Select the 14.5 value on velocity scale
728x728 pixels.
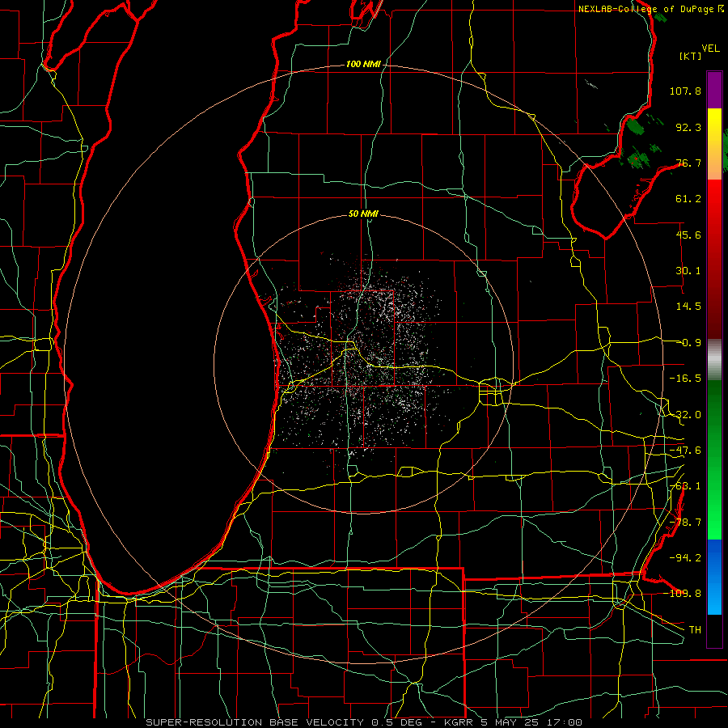click(x=688, y=307)
